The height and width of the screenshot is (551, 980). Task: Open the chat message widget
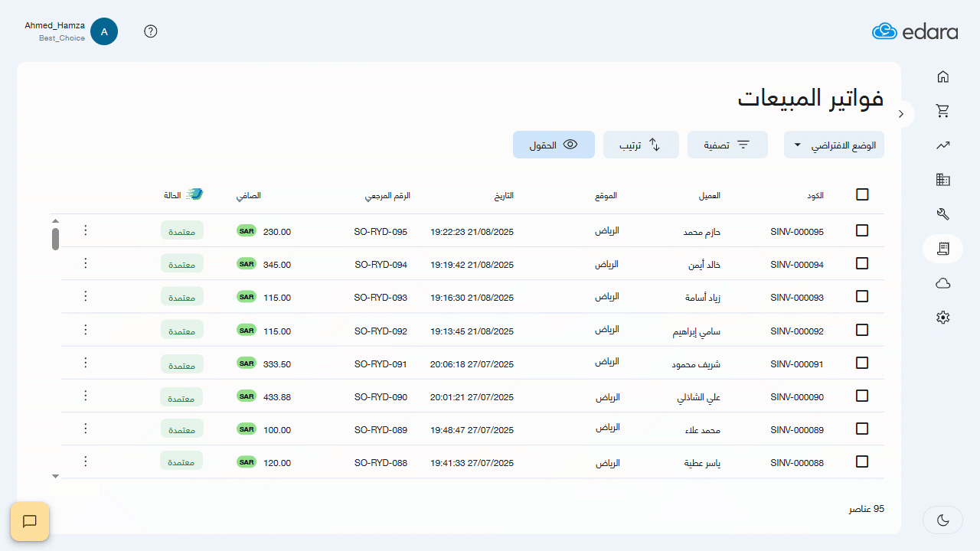[x=30, y=522]
